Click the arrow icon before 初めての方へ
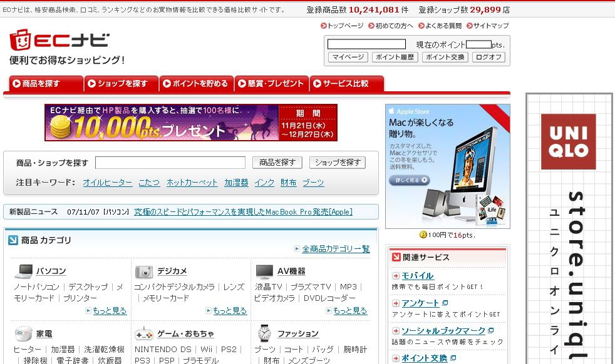This screenshot has height=364, width=615. 371,26
